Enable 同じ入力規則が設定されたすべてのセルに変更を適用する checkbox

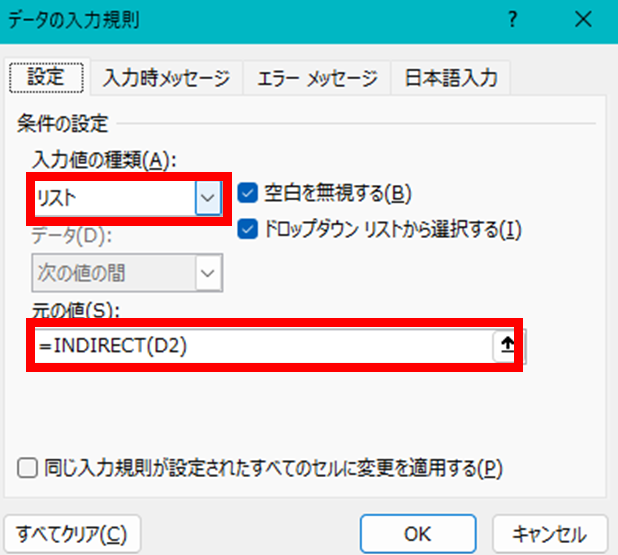[27, 467]
